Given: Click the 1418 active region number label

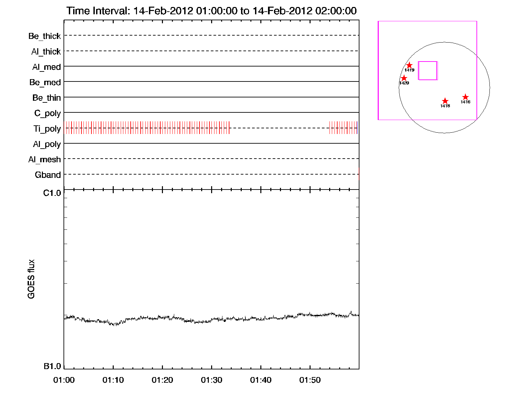Looking at the screenshot, I should 445,106.
